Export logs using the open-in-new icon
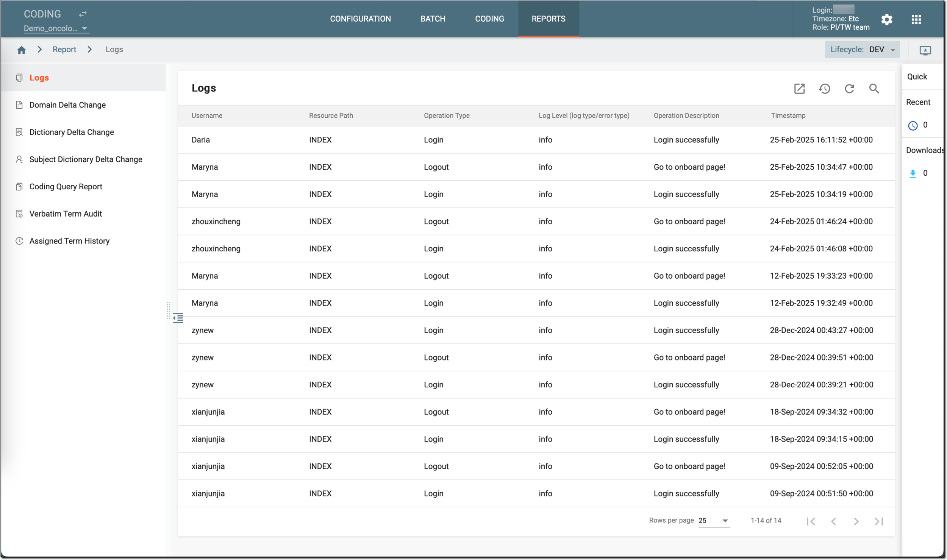The image size is (947, 560). tap(799, 89)
